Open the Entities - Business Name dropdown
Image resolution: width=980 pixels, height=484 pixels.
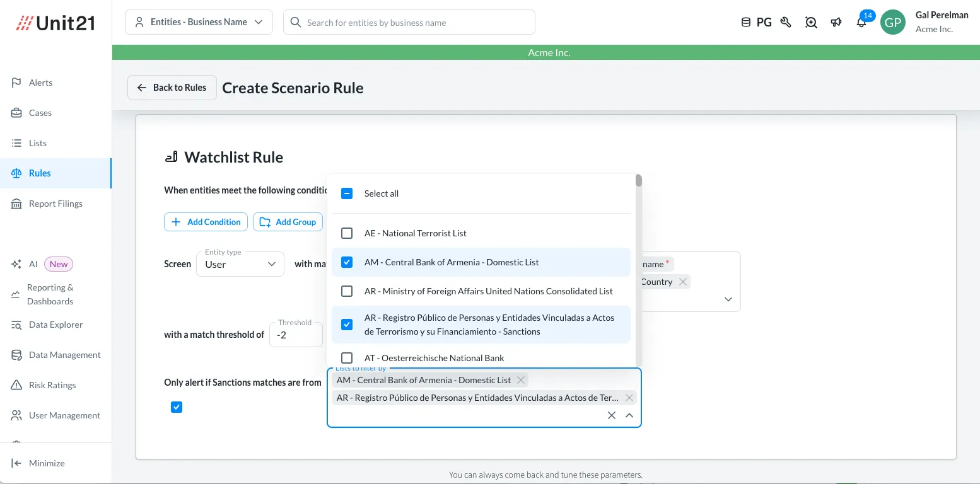pyautogui.click(x=198, y=21)
